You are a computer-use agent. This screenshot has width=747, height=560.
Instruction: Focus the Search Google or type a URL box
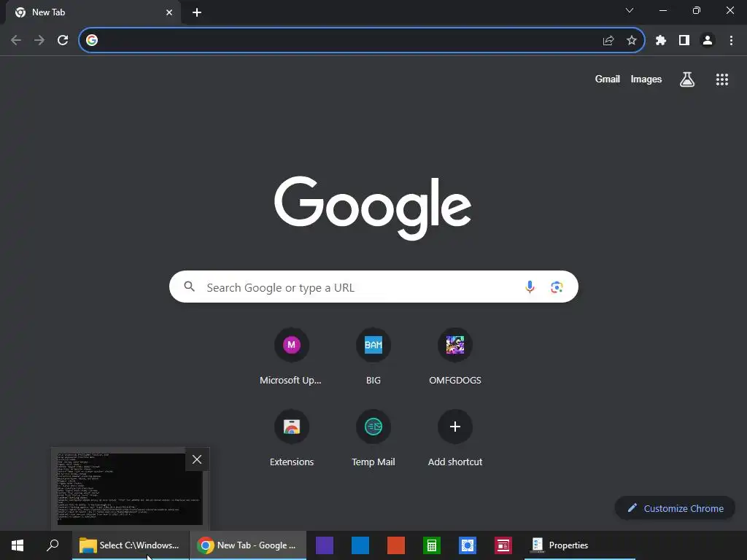(x=373, y=287)
